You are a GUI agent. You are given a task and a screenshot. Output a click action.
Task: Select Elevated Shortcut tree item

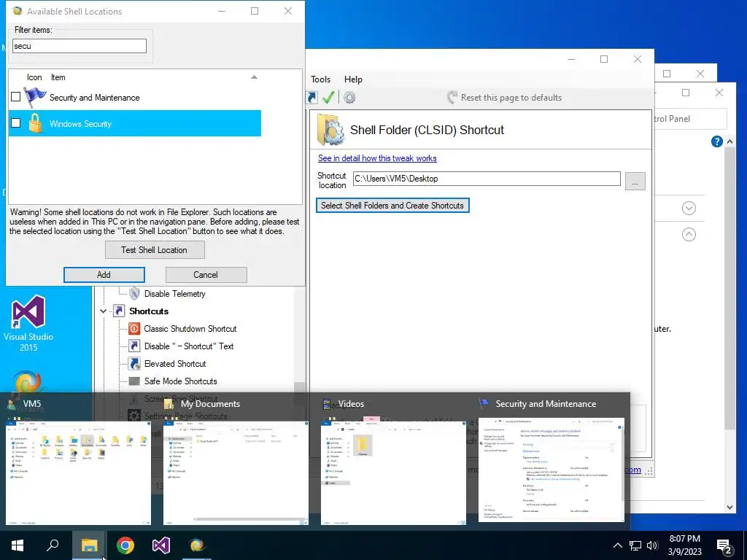(175, 364)
